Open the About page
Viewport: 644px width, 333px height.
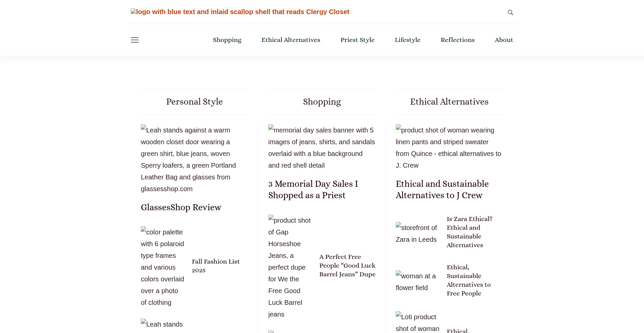(504, 40)
